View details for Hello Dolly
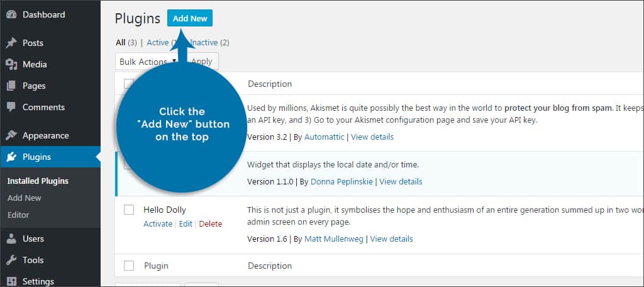The image size is (644, 287). click(391, 239)
